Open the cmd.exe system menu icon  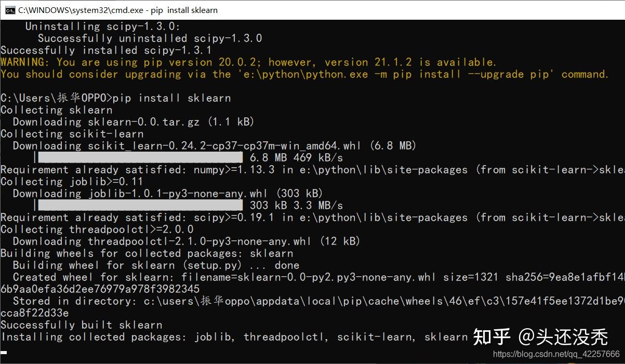point(10,10)
